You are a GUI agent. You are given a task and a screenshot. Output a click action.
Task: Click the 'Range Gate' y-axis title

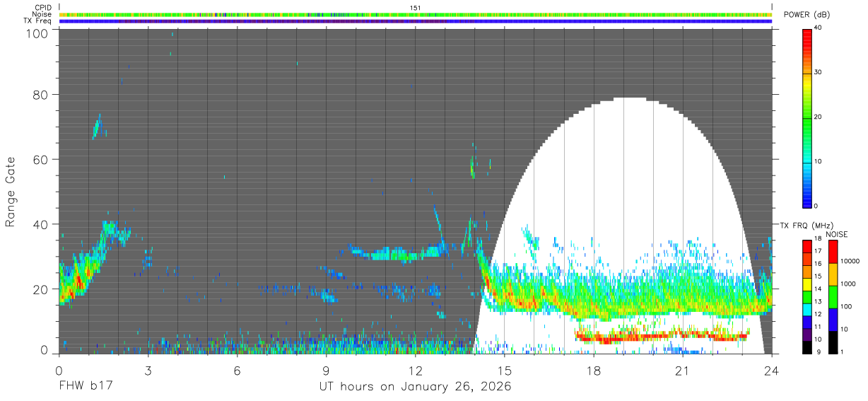click(x=11, y=191)
